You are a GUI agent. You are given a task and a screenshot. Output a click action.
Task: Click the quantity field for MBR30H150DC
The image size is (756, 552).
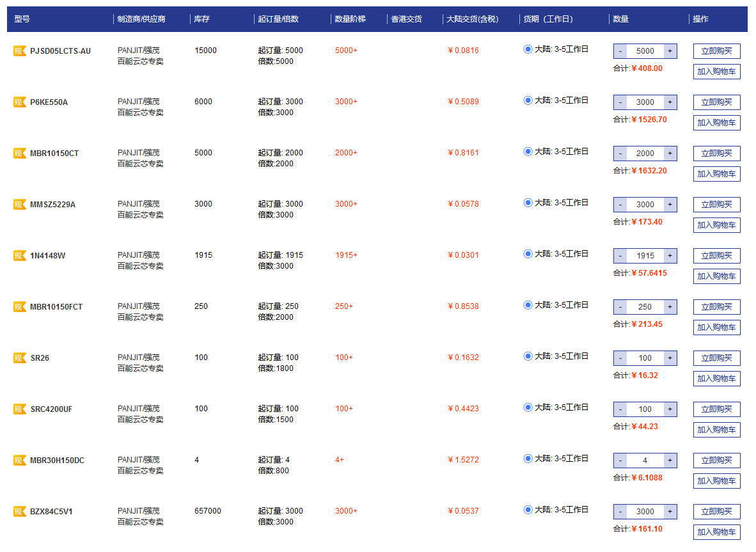click(645, 461)
